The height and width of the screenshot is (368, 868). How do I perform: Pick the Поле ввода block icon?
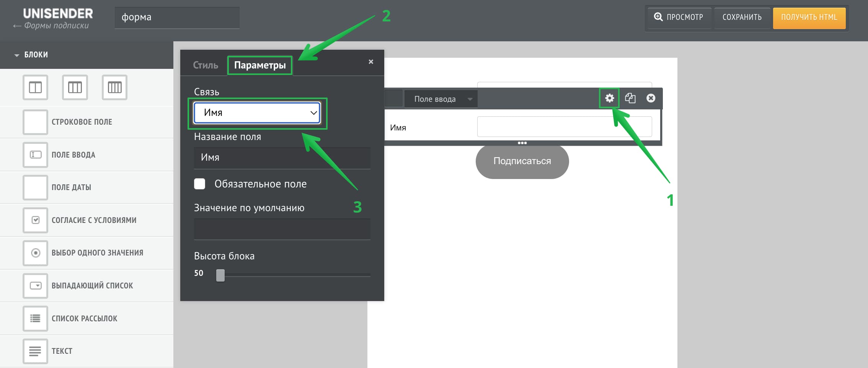coord(35,155)
